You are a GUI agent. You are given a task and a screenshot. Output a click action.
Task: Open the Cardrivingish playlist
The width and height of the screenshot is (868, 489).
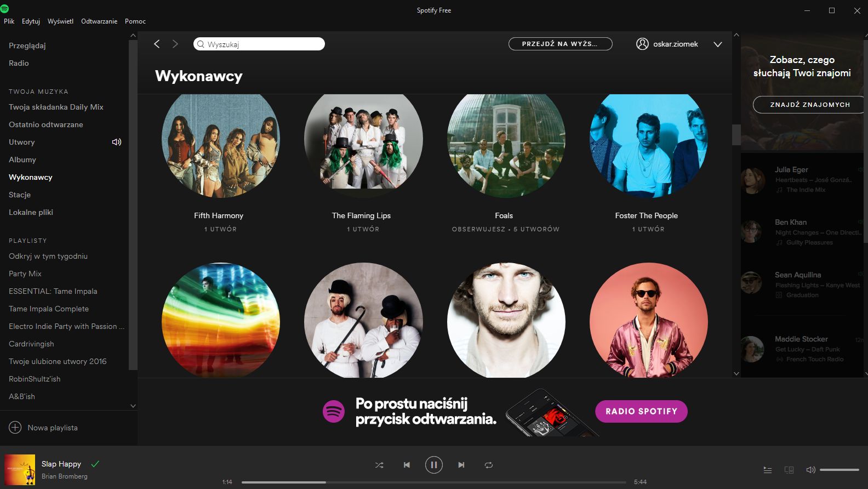point(31,344)
